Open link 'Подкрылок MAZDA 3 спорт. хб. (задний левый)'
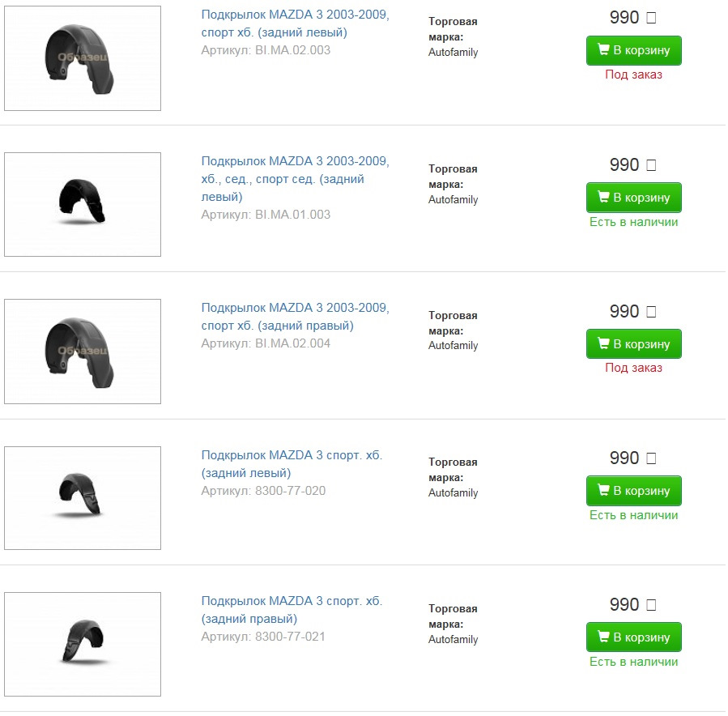The image size is (728, 716). [292, 464]
